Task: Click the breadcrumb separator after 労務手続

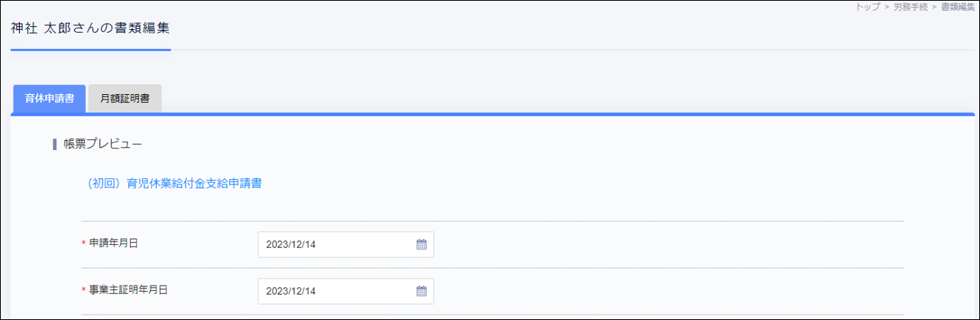Action: pos(934,7)
